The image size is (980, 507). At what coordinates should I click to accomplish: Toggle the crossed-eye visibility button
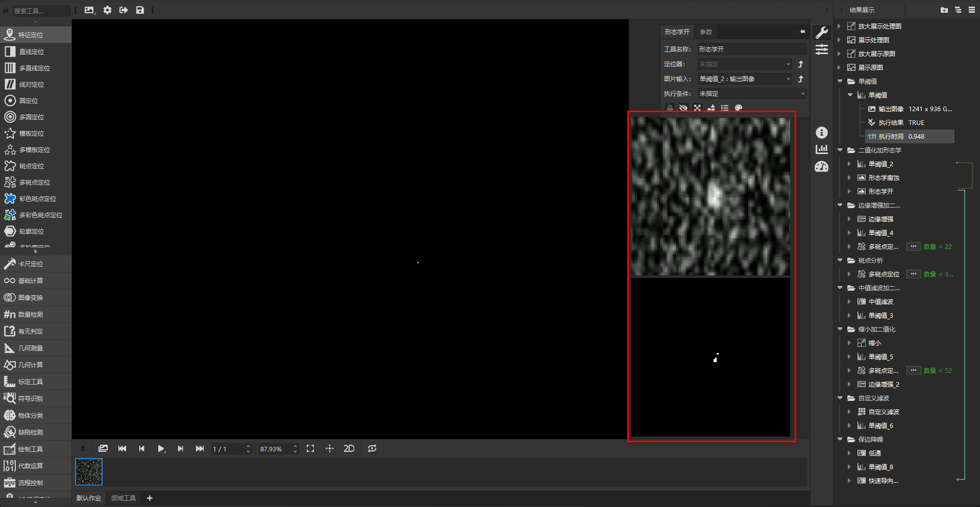pyautogui.click(x=683, y=108)
